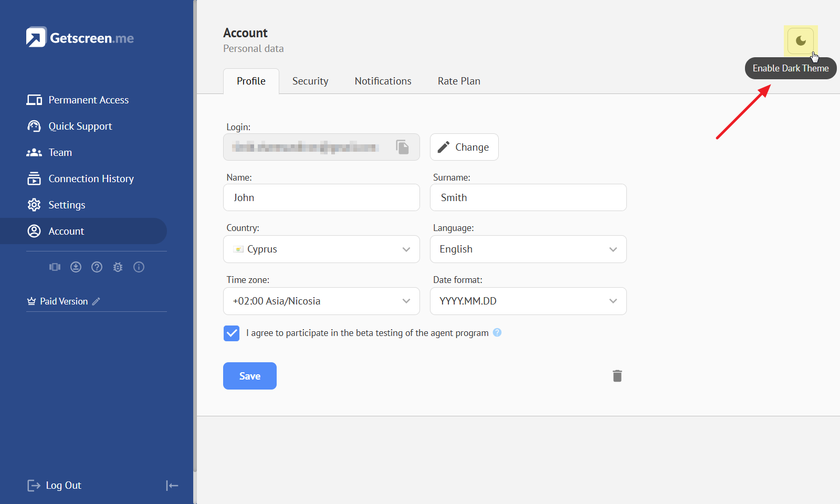Open the info icon in the sidebar
Viewport: 840px width, 504px height.
tap(139, 267)
